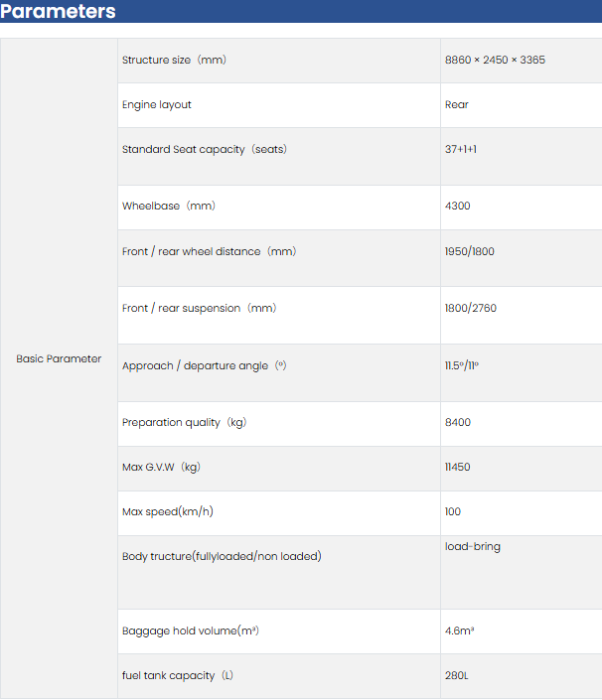Select the Max speed(km/h) label
This screenshot has width=602, height=700.
(x=167, y=511)
